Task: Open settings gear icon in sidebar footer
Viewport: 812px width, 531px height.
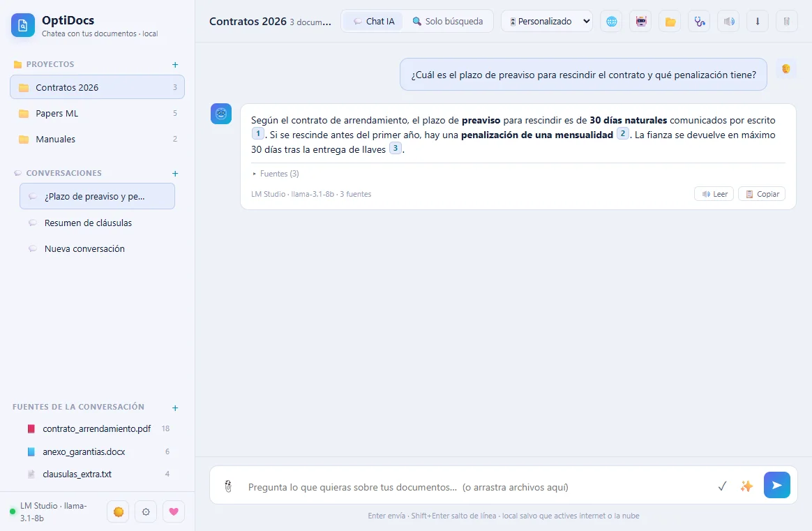Action: 146,512
